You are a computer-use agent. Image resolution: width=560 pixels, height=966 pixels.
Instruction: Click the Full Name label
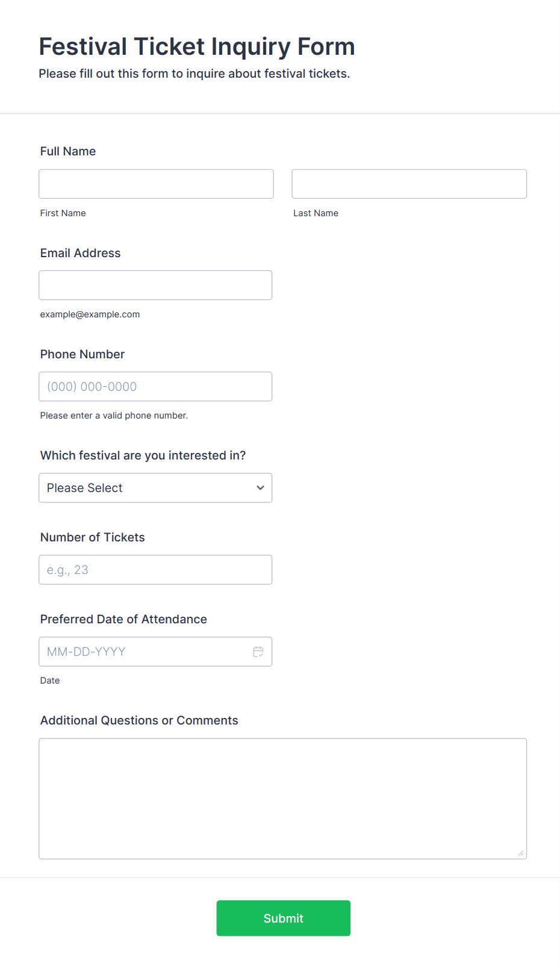(68, 151)
